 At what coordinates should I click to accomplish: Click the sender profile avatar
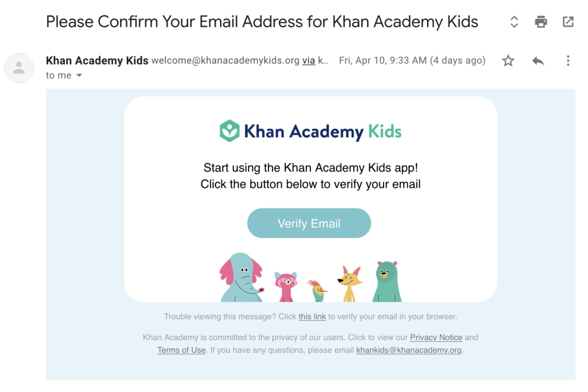click(x=19, y=68)
